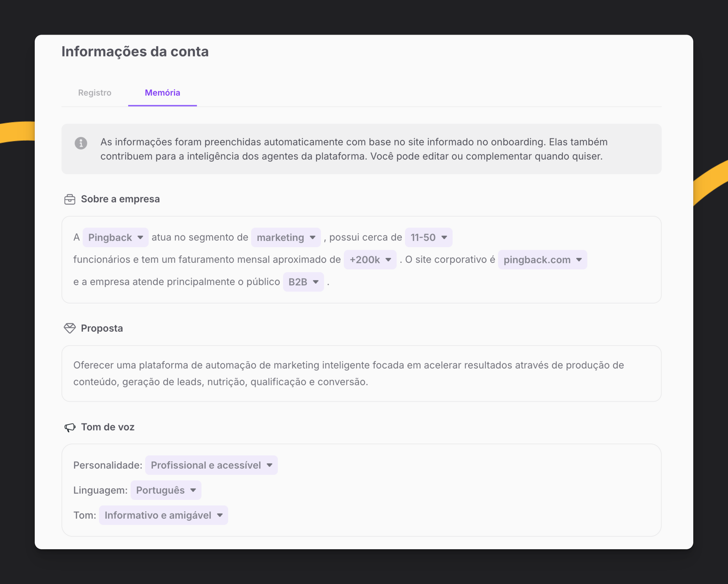Click the Informações da conta heading
Viewport: 728px width, 584px height.
tap(135, 52)
